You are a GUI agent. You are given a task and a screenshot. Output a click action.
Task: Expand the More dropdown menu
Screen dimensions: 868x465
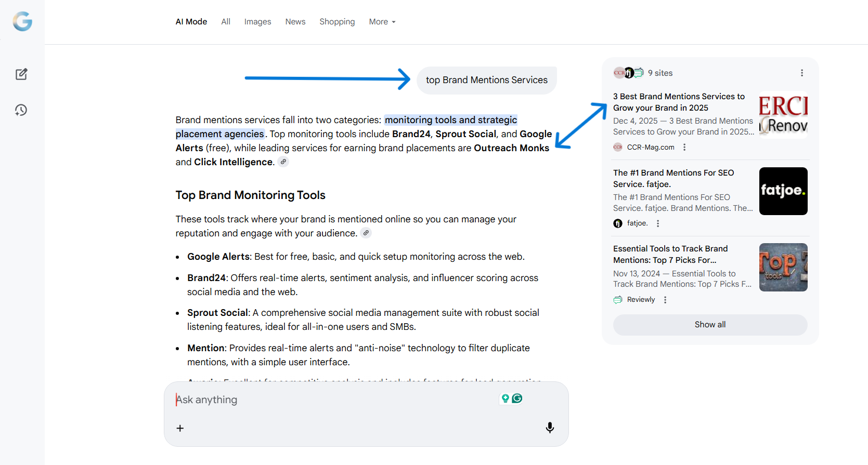point(382,22)
